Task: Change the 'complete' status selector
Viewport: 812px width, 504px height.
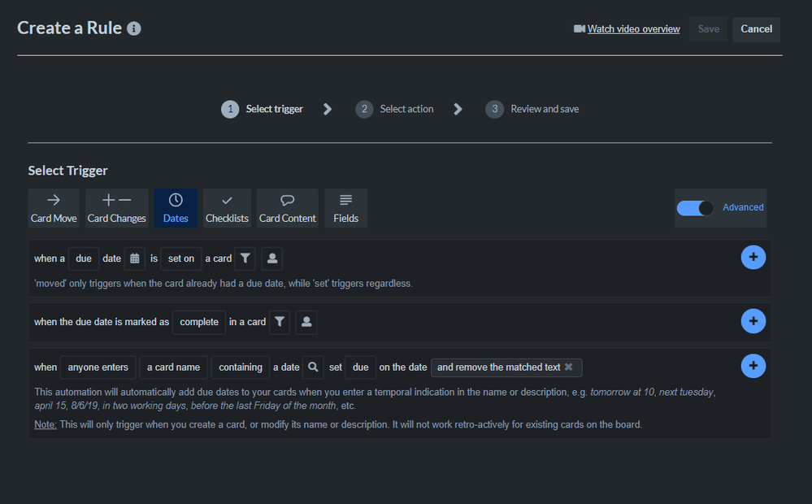Action: 198,322
